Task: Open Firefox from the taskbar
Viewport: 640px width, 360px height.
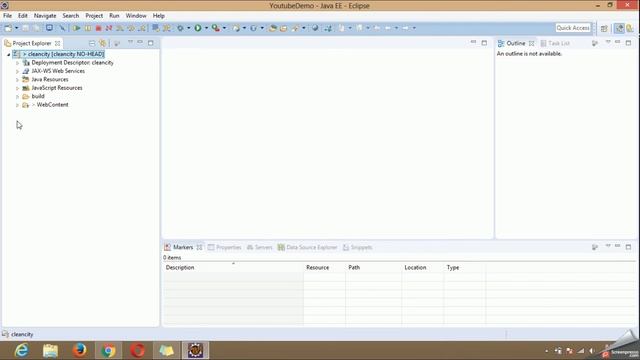Action: [80, 350]
